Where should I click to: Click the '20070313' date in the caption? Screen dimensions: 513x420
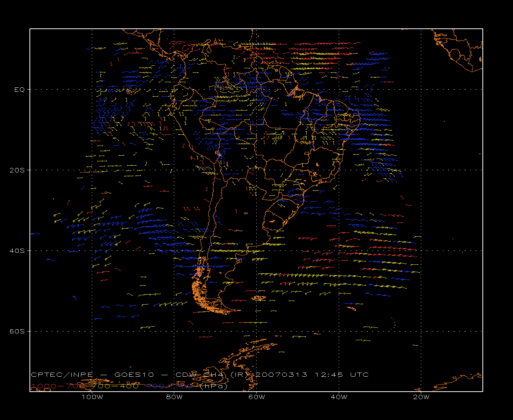281,374
